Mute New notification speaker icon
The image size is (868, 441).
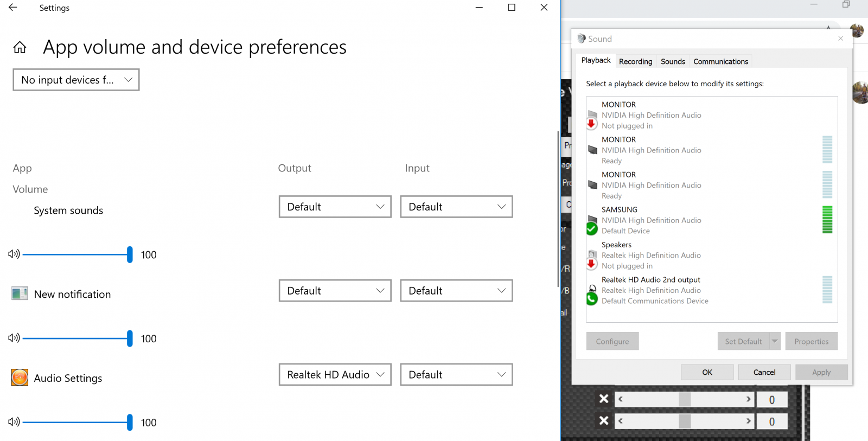[14, 338]
